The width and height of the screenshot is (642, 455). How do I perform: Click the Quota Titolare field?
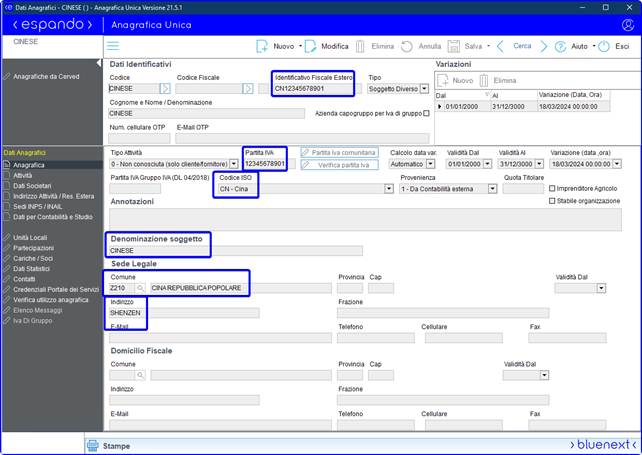[x=524, y=189]
